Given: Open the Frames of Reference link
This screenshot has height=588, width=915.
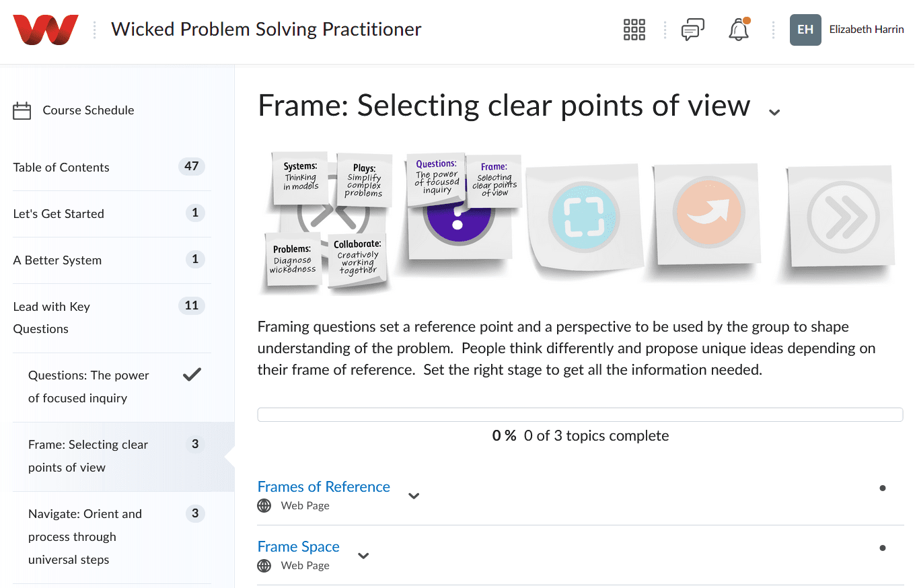Looking at the screenshot, I should (324, 486).
